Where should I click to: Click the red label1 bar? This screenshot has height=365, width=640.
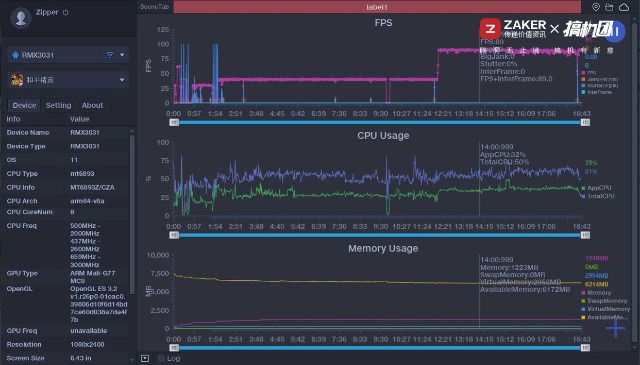tap(377, 7)
